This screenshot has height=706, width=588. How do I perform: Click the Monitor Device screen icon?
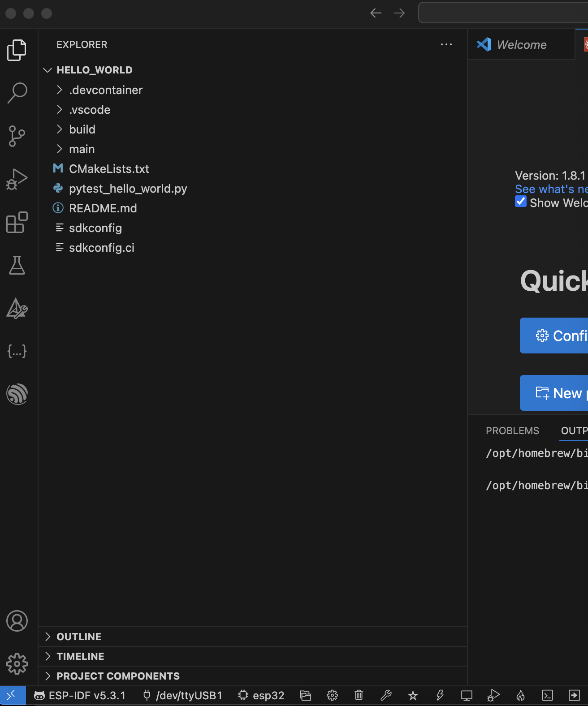467,695
